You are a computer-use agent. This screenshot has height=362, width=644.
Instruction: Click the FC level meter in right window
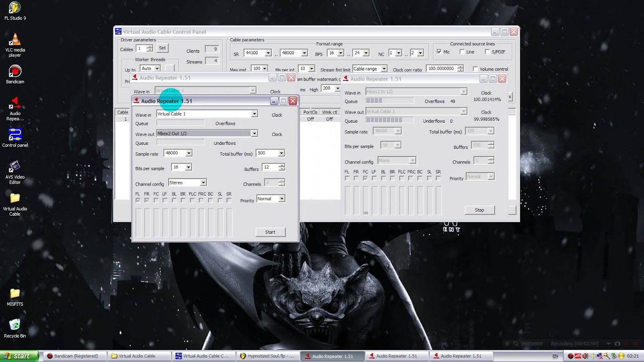click(x=365, y=200)
